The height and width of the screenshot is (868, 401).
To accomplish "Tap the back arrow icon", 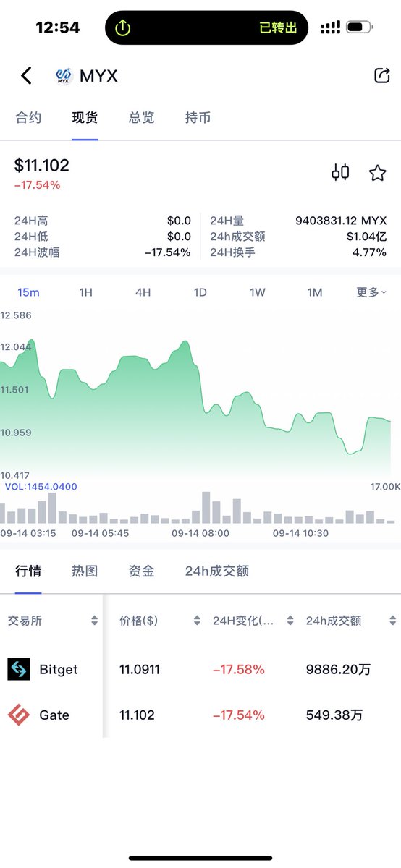I will click(x=27, y=75).
